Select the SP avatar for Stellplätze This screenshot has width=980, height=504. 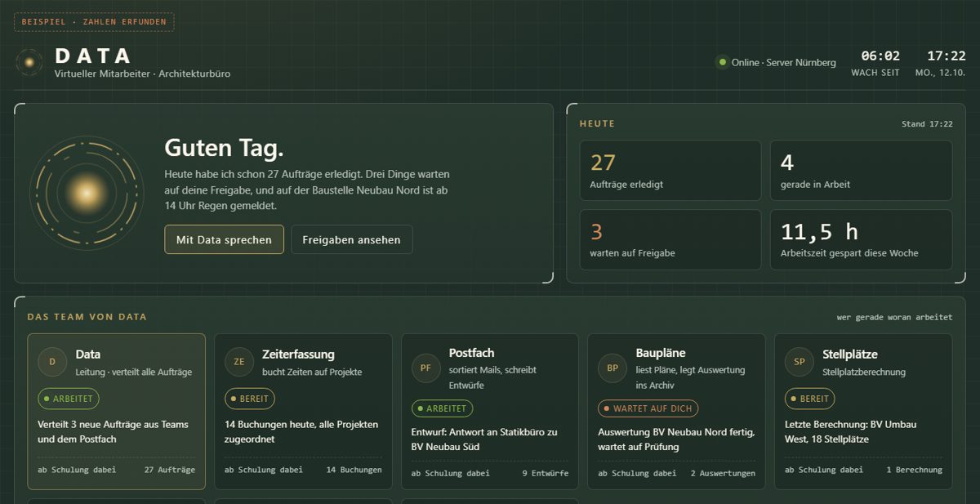800,362
